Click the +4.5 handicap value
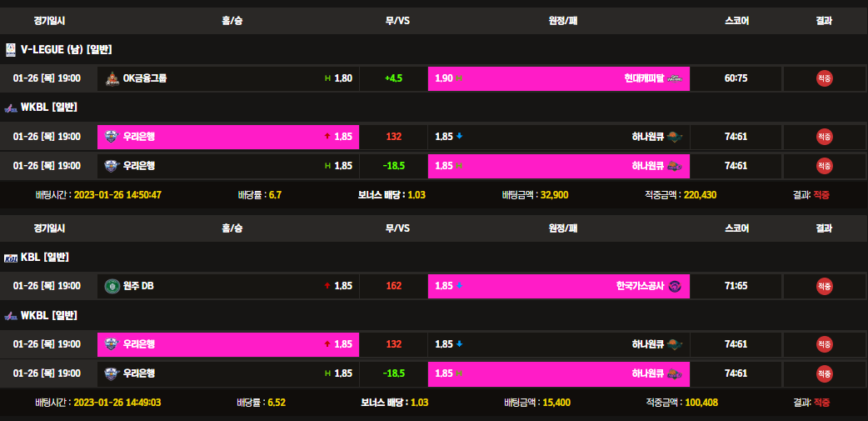 pyautogui.click(x=393, y=78)
